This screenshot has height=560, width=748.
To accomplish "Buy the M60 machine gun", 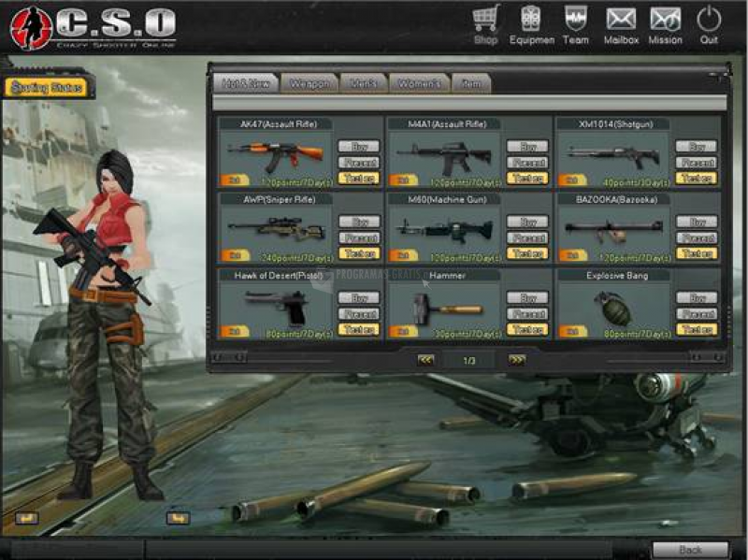I will coord(527,222).
